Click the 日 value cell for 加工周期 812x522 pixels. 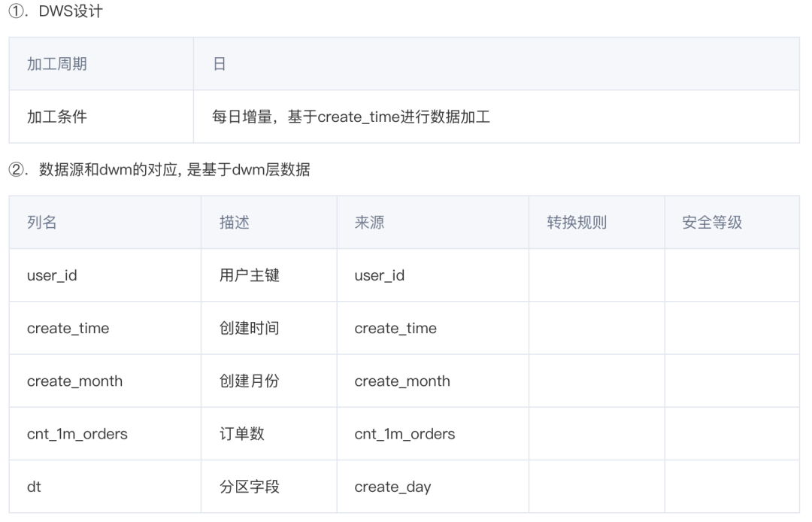pos(220,64)
